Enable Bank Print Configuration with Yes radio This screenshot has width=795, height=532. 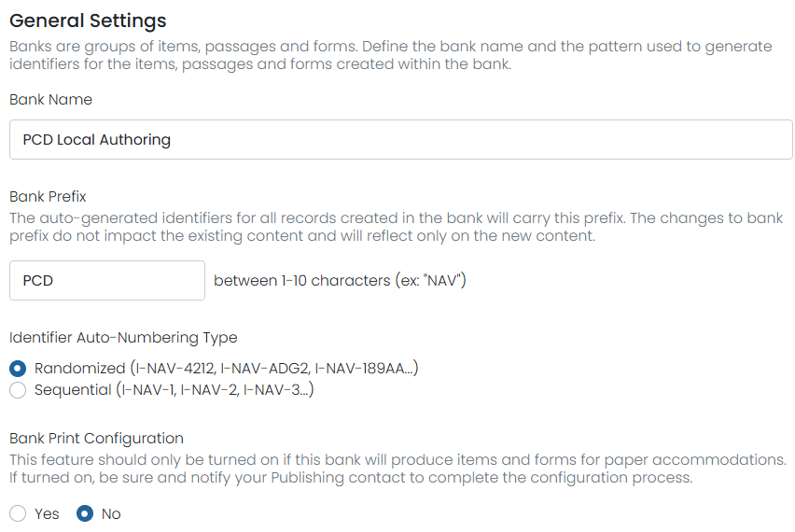[x=18, y=513]
